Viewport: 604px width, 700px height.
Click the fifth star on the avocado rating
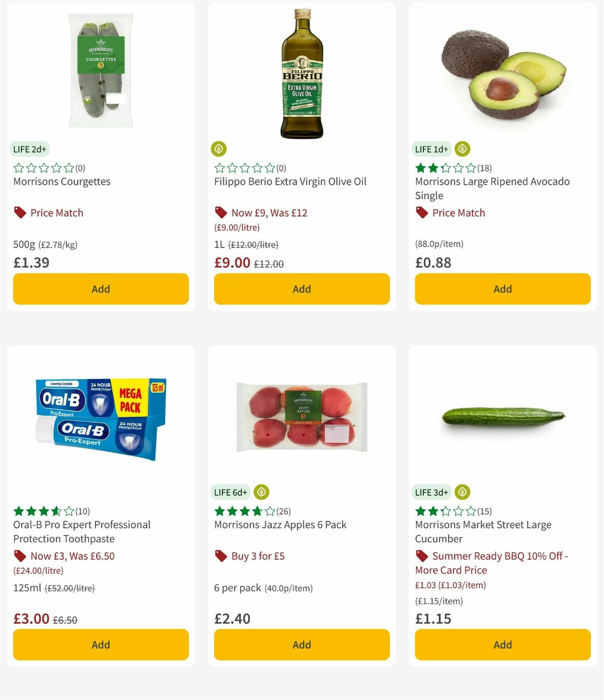[x=470, y=168]
